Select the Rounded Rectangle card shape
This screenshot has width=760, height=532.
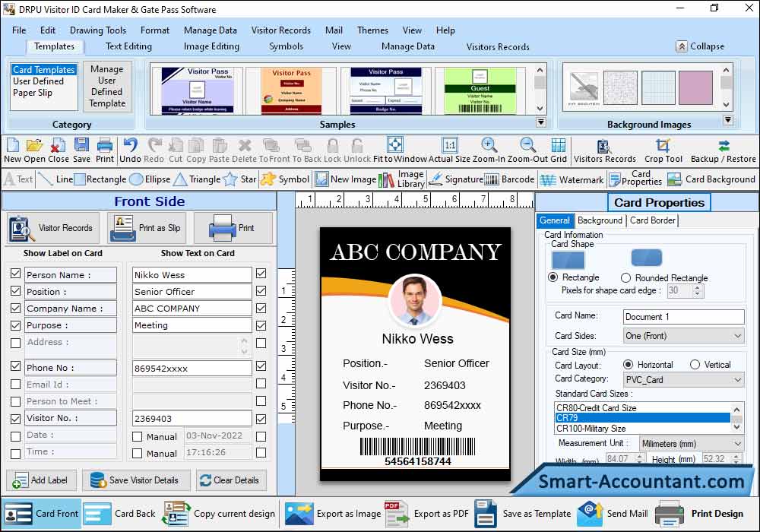(x=625, y=277)
